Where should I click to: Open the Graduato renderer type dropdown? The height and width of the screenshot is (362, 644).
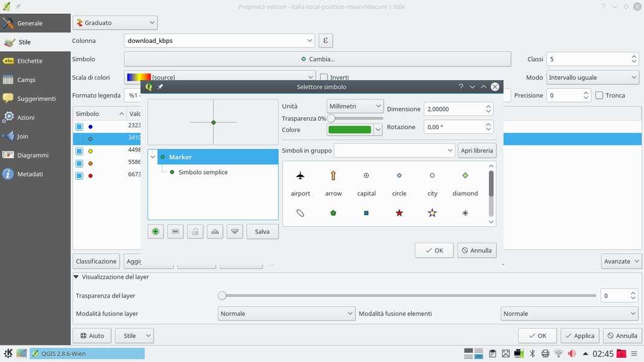point(115,23)
